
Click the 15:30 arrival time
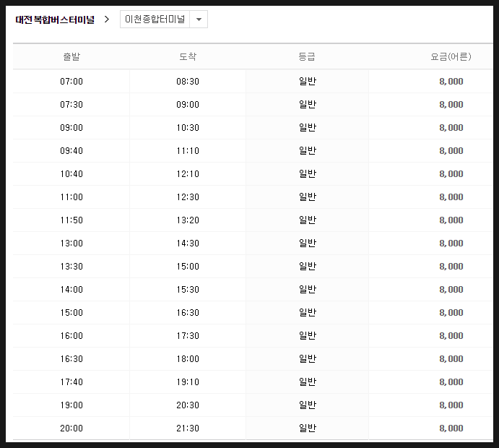tap(188, 290)
